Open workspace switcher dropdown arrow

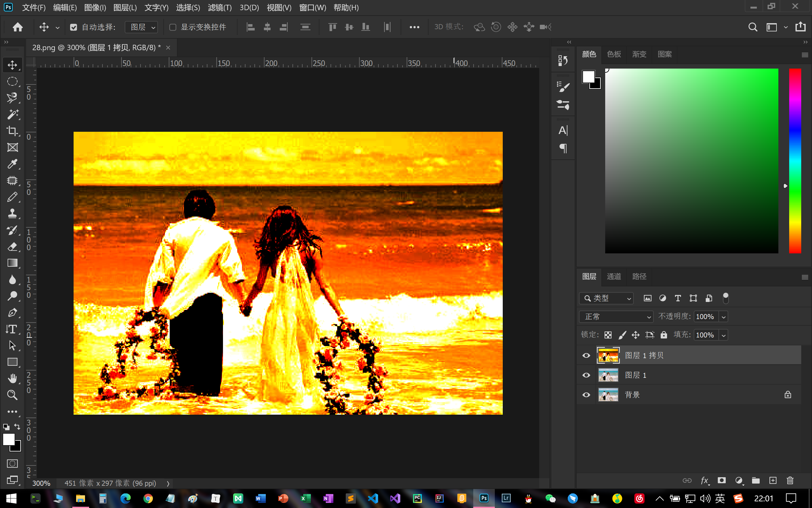785,27
